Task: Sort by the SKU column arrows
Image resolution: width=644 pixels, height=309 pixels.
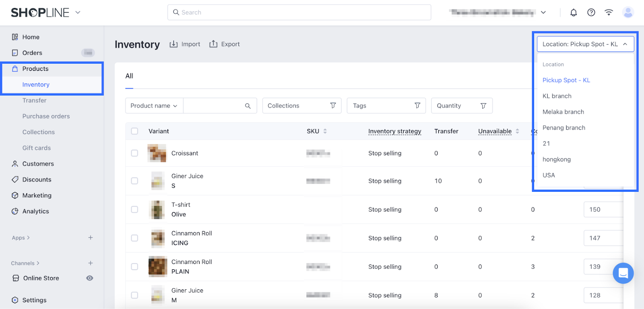Action: point(325,131)
